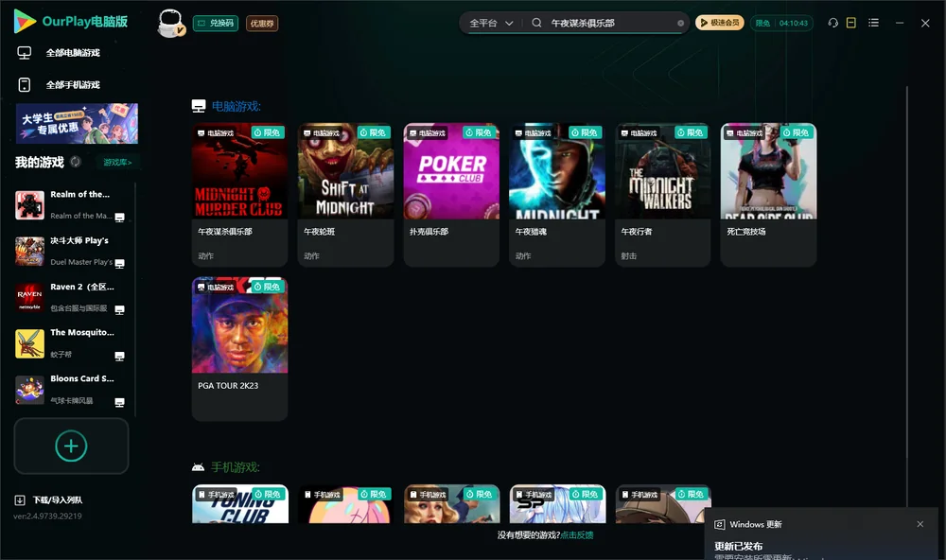Image resolution: width=946 pixels, height=560 pixels.
Task: Click the download queue icon
Action: 19,499
